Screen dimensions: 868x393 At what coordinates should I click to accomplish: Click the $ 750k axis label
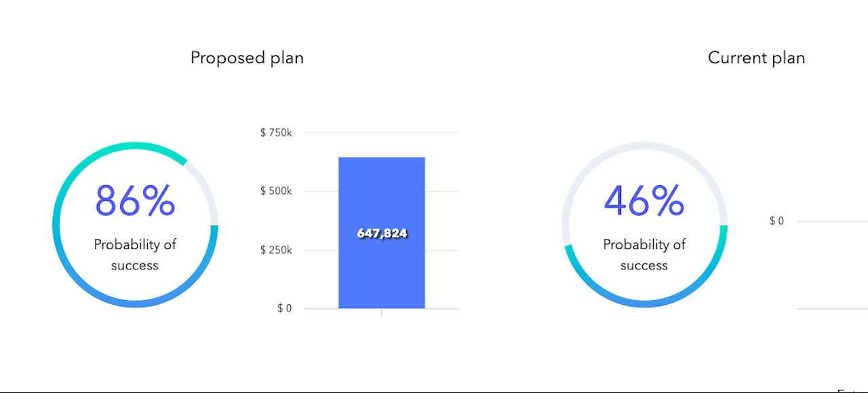276,132
